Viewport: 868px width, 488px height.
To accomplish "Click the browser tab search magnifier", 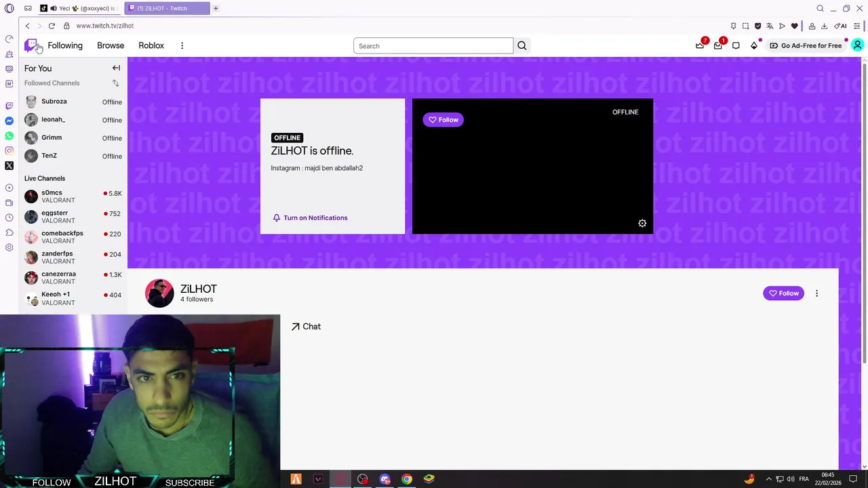I will (820, 8).
